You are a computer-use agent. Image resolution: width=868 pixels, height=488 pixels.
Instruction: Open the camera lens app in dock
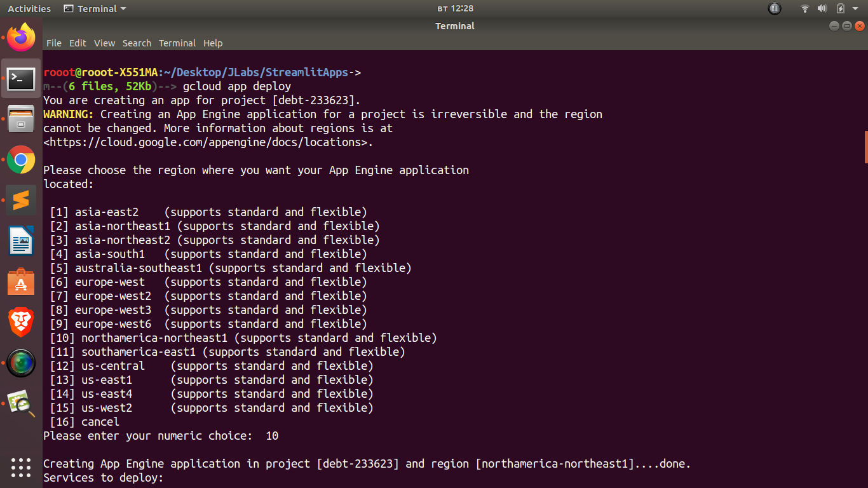click(x=21, y=363)
